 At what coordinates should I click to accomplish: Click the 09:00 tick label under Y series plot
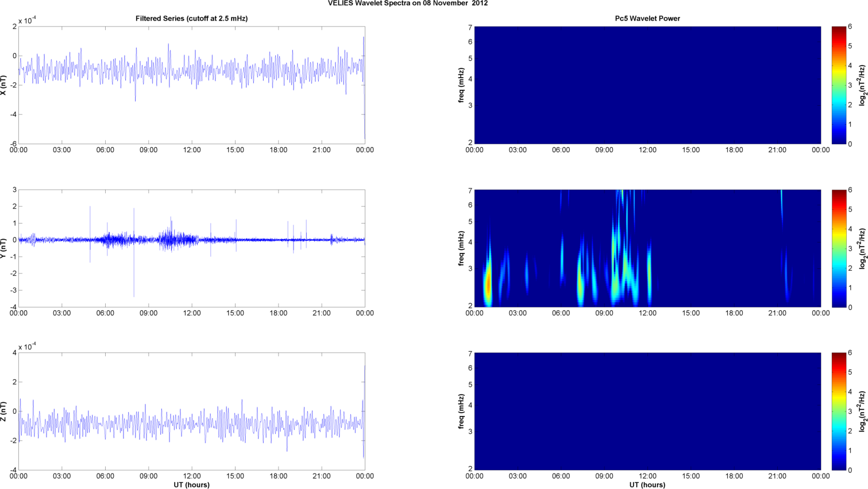[148, 313]
